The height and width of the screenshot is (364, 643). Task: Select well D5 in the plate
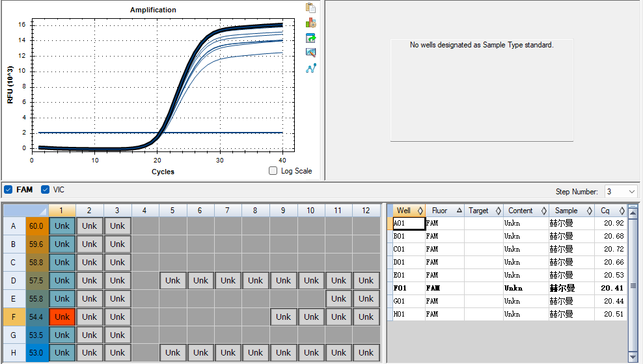[172, 280]
